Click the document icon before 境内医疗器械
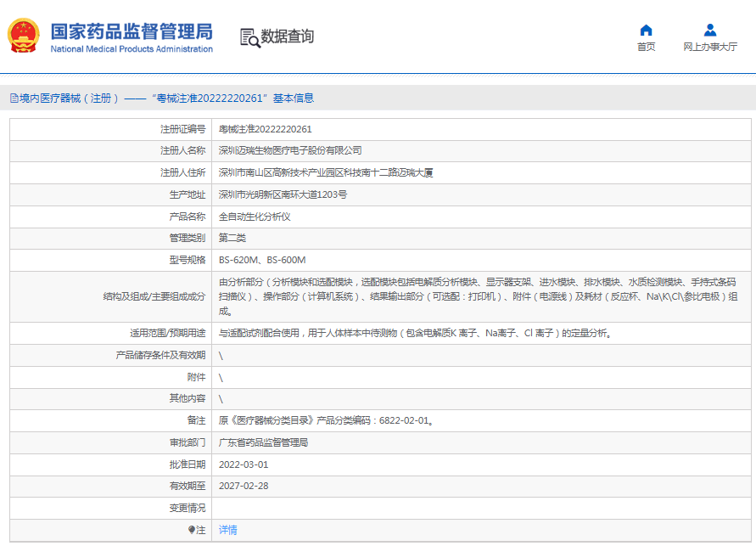This screenshot has width=756, height=546. (14, 99)
